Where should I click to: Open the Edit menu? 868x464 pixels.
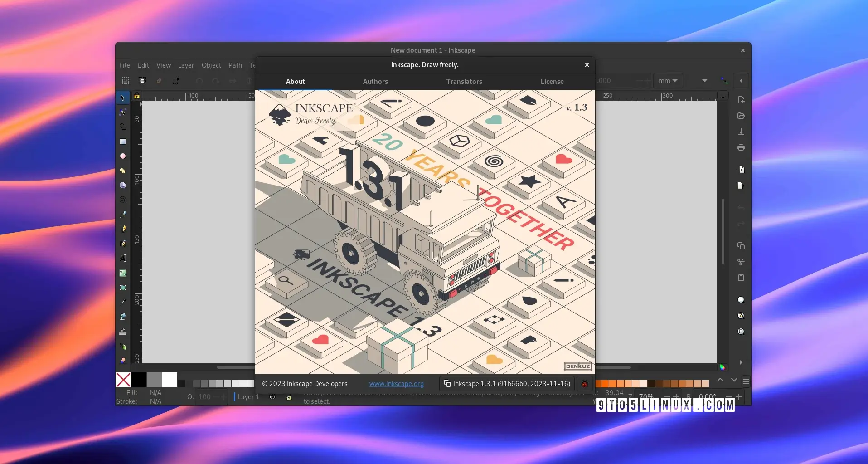tap(143, 65)
